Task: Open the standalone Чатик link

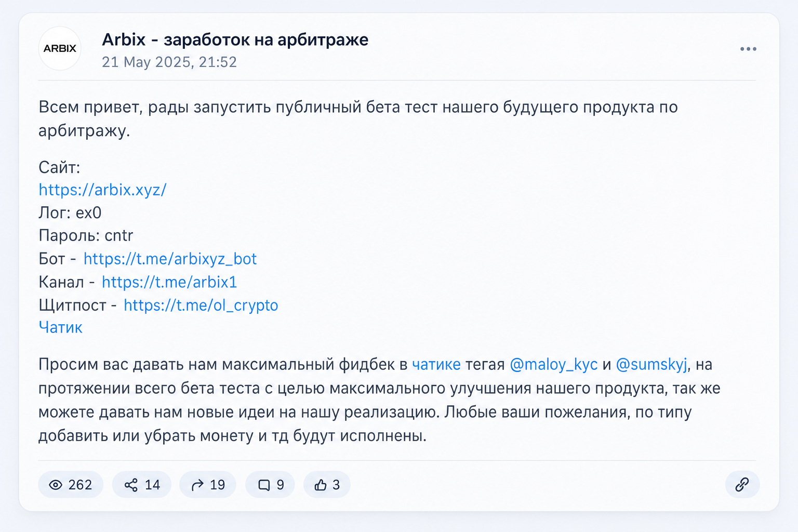Action: [x=60, y=327]
